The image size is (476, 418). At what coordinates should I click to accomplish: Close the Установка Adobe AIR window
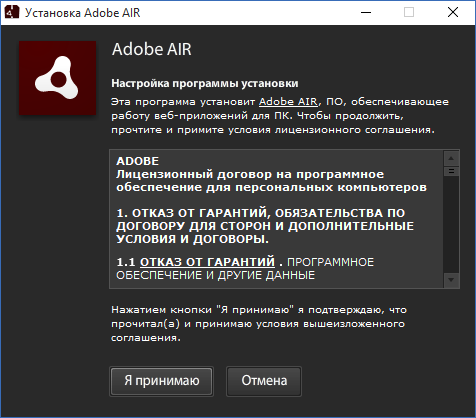[453, 13]
